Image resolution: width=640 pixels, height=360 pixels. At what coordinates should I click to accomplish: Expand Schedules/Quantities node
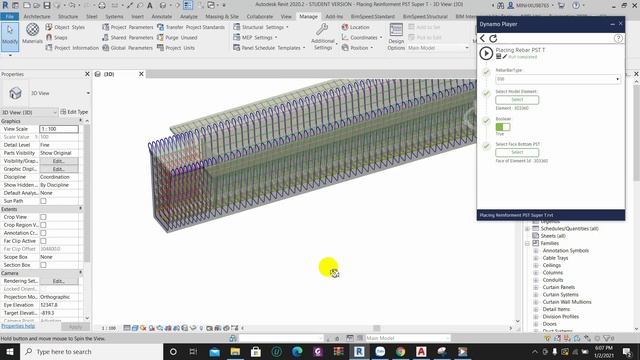[527, 229]
